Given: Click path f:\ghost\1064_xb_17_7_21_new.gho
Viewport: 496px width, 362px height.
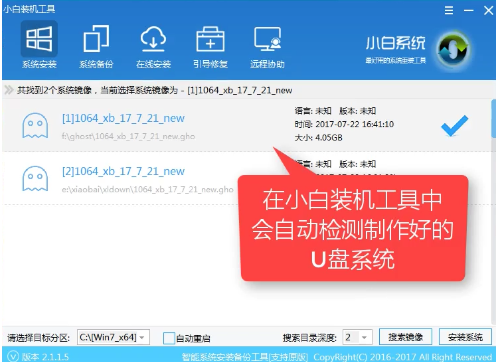Looking at the screenshot, I should pos(128,136).
